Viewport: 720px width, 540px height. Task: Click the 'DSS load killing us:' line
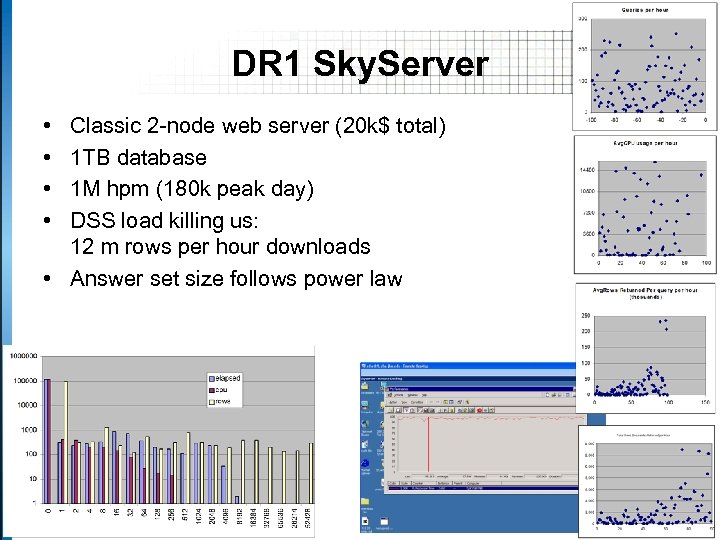[164, 220]
